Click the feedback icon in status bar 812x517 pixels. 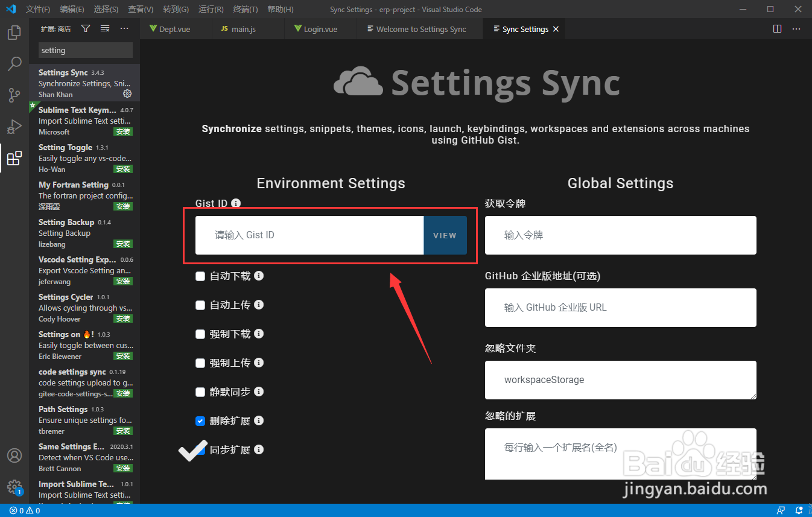(781, 510)
